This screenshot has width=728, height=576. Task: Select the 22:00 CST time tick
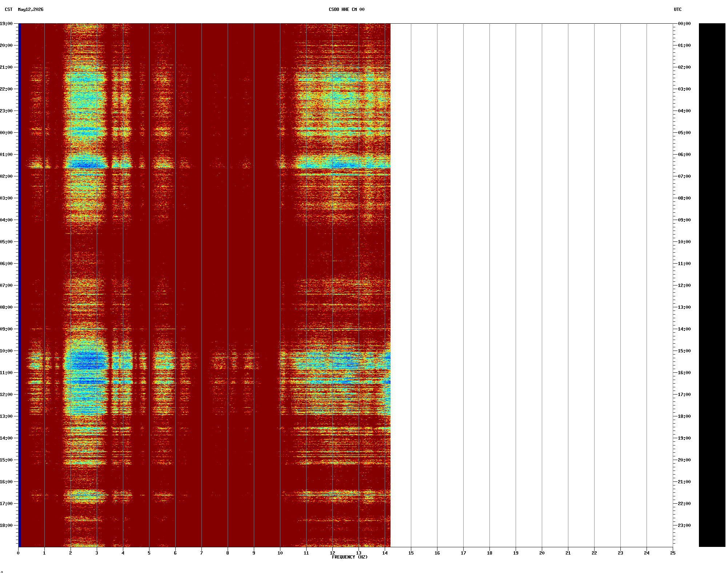click(6, 89)
